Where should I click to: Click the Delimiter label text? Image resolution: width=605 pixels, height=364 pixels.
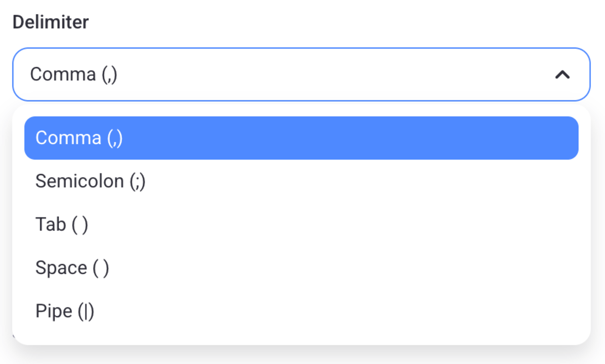(50, 22)
